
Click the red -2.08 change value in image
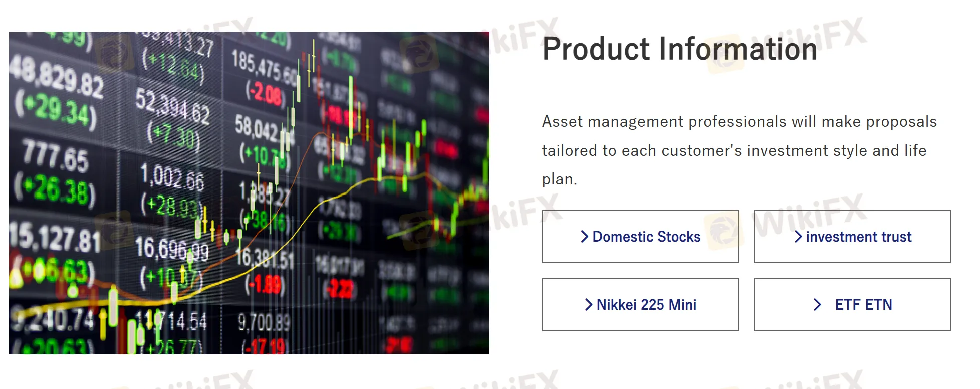(x=265, y=93)
